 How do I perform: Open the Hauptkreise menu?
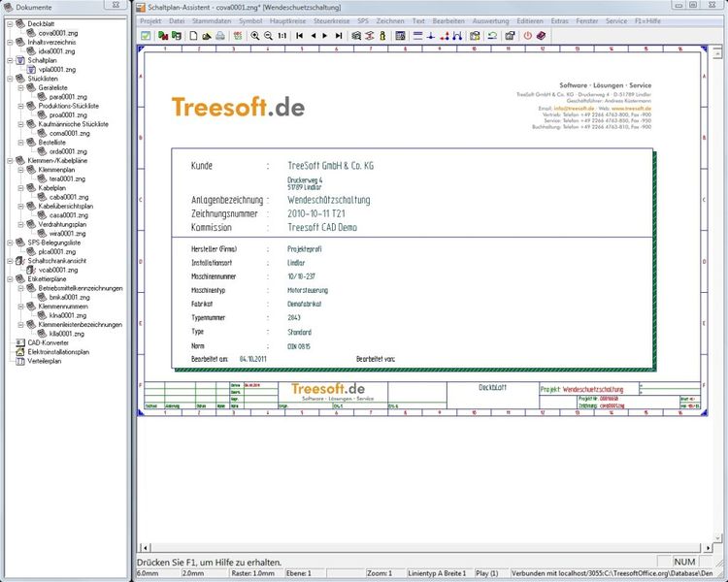(x=288, y=21)
